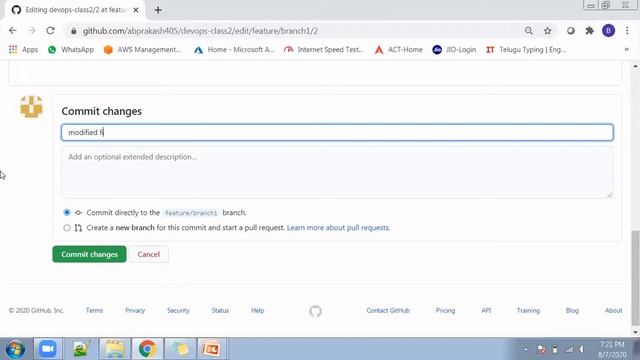The width and height of the screenshot is (640, 360).
Task: Open the green game app taskbar icon
Action: [x=81, y=349]
